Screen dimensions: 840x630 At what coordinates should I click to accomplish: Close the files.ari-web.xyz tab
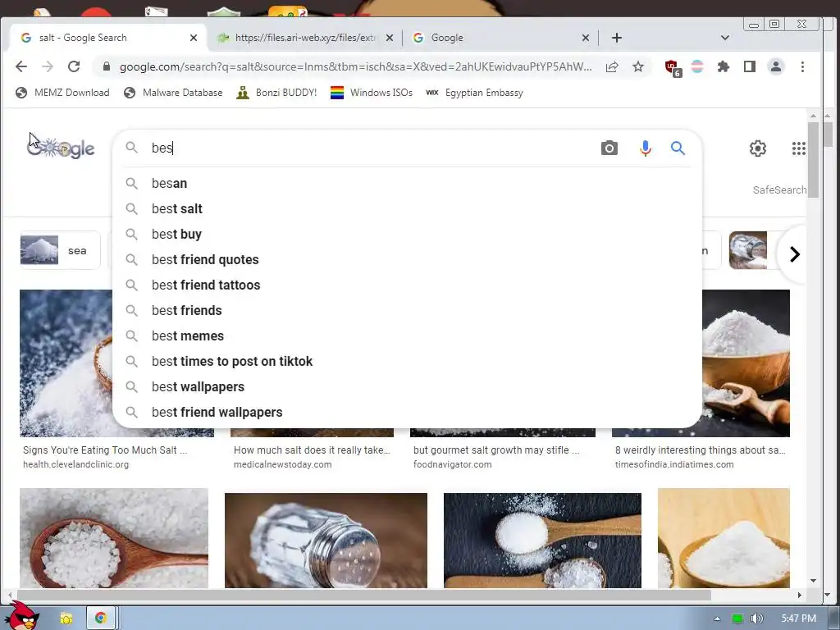(390, 38)
